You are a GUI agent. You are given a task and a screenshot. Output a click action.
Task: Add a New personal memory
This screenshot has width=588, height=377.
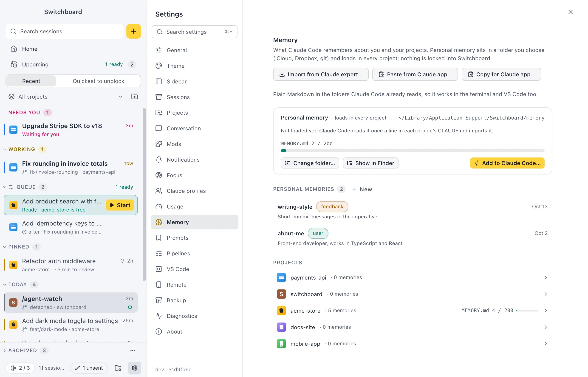(x=362, y=189)
